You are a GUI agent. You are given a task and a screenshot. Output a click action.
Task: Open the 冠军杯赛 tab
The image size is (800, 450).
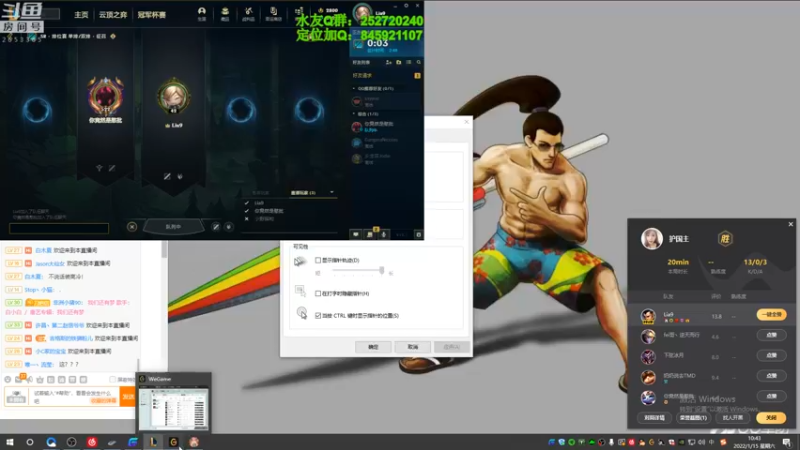(x=152, y=15)
